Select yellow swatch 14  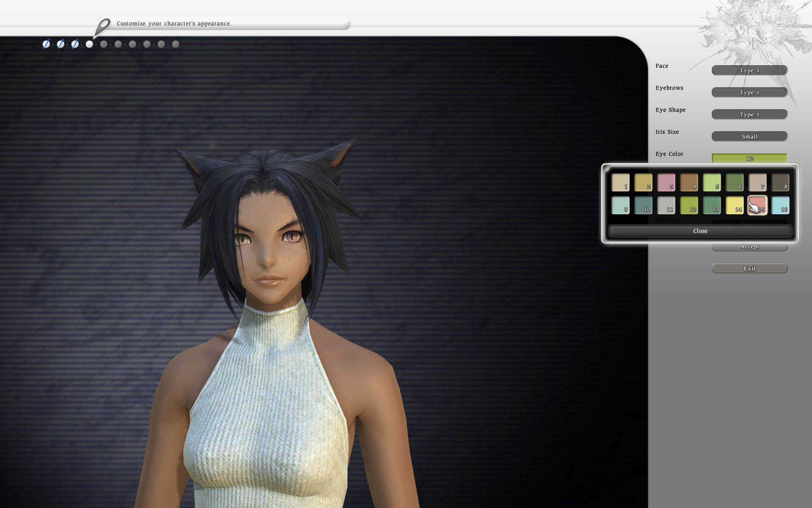(x=735, y=205)
